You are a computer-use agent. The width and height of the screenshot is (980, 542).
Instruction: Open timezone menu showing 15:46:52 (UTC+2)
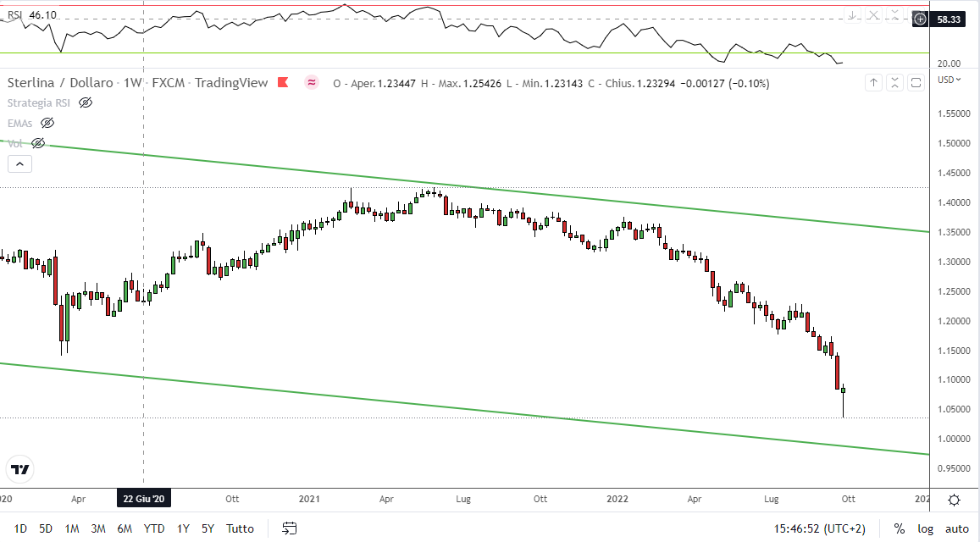(819, 528)
